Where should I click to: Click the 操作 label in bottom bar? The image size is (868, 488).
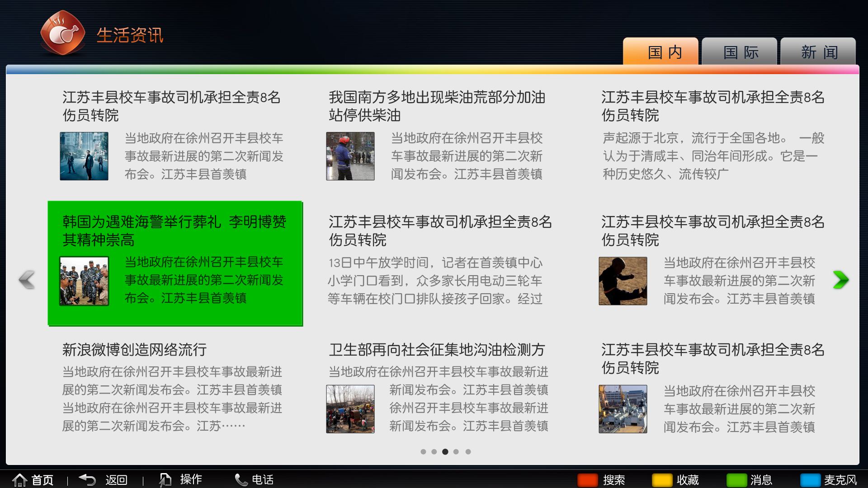191,479
